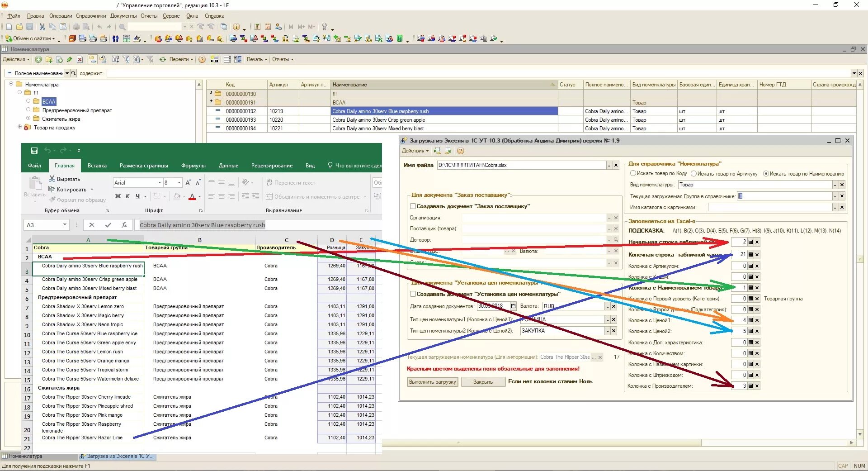
Task: Open the Calendar icon in 1C toolbar
Action: click(268, 27)
